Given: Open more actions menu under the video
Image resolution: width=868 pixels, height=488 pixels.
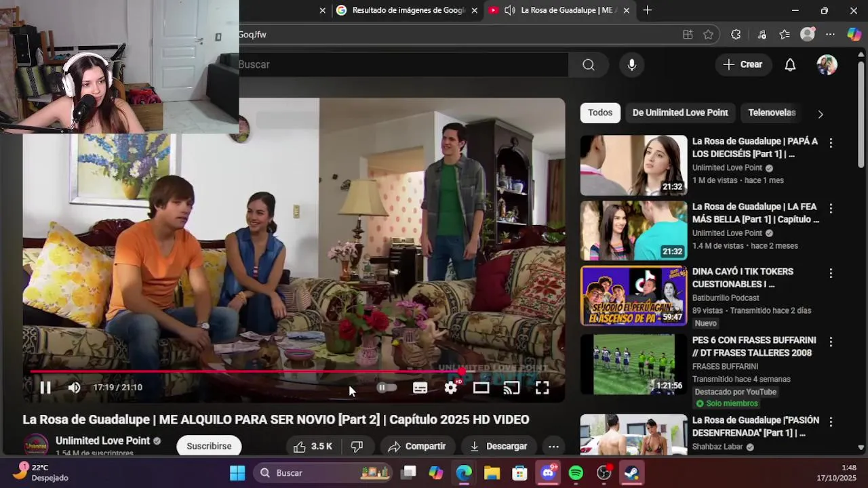Looking at the screenshot, I should point(553,446).
